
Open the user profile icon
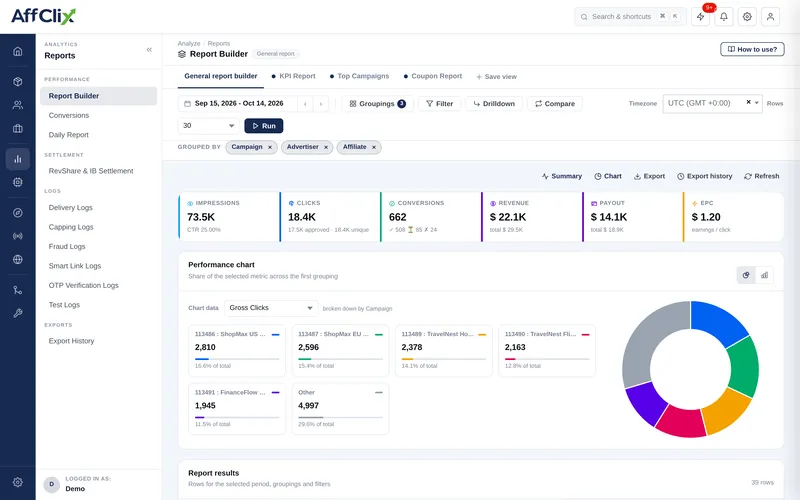tap(770, 16)
